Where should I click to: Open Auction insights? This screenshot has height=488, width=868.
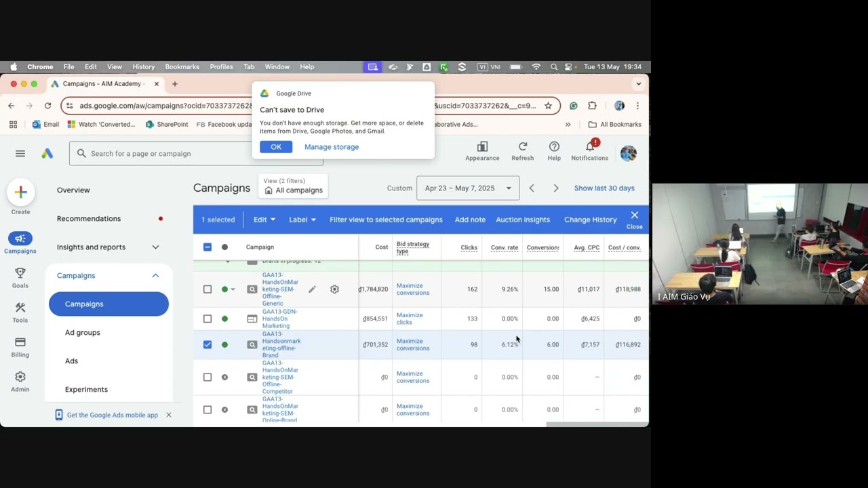click(523, 220)
